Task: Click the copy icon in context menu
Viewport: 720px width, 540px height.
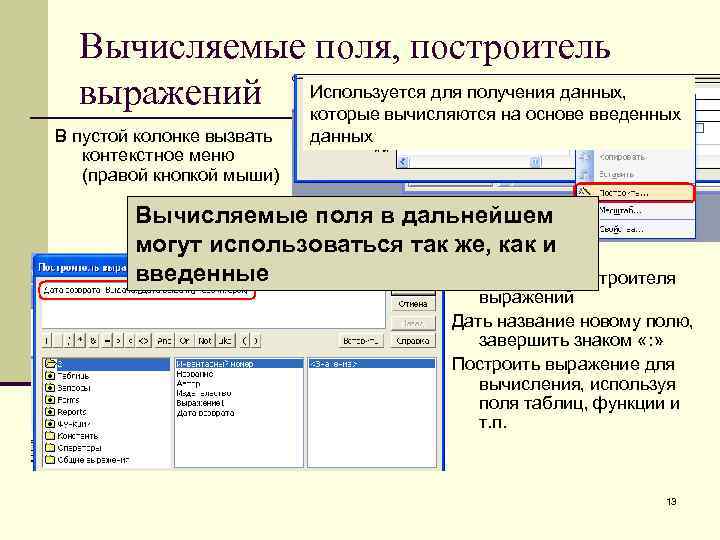Action: (584, 157)
